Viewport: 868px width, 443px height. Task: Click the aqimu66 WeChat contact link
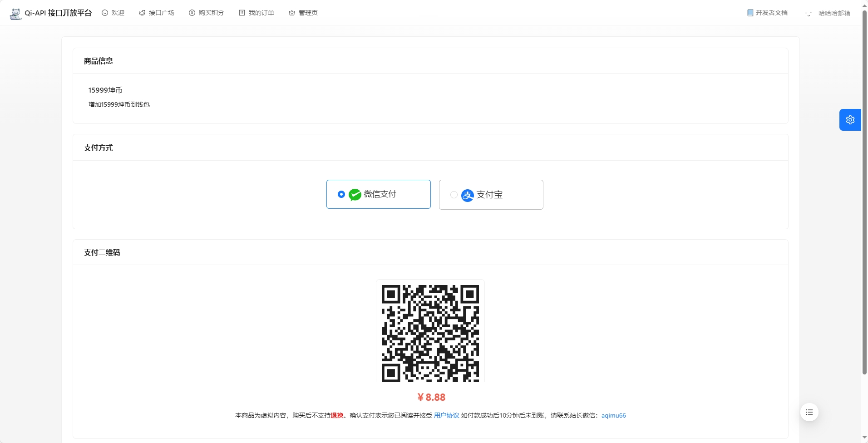click(614, 415)
